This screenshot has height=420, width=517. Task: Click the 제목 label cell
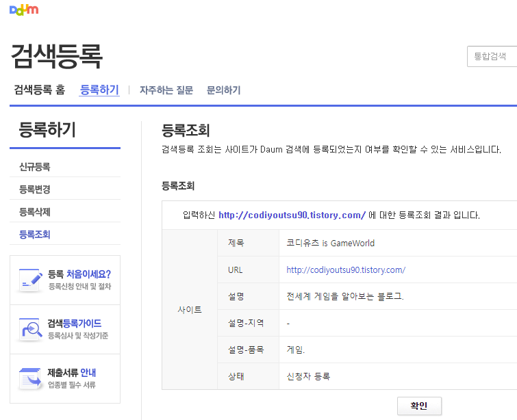249,243
